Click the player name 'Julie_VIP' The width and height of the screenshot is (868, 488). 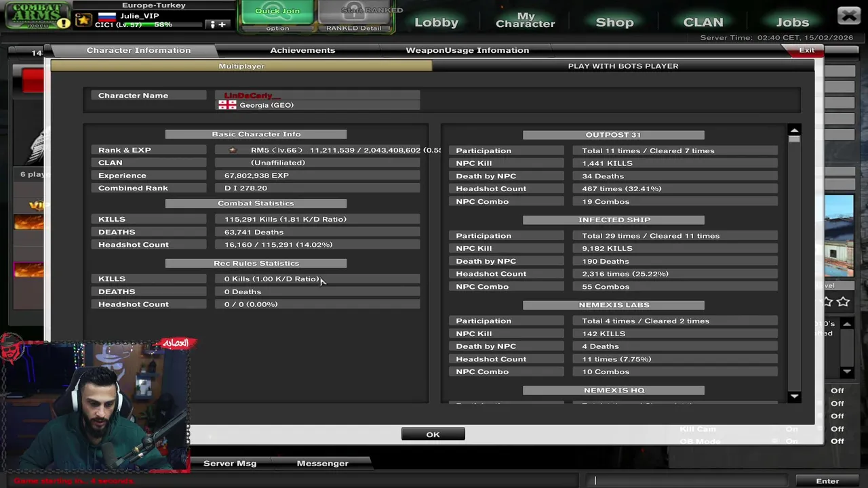(x=140, y=16)
